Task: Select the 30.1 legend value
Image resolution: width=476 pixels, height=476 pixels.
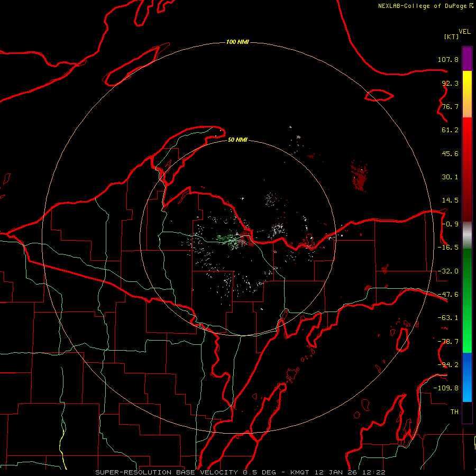Action: point(450,177)
